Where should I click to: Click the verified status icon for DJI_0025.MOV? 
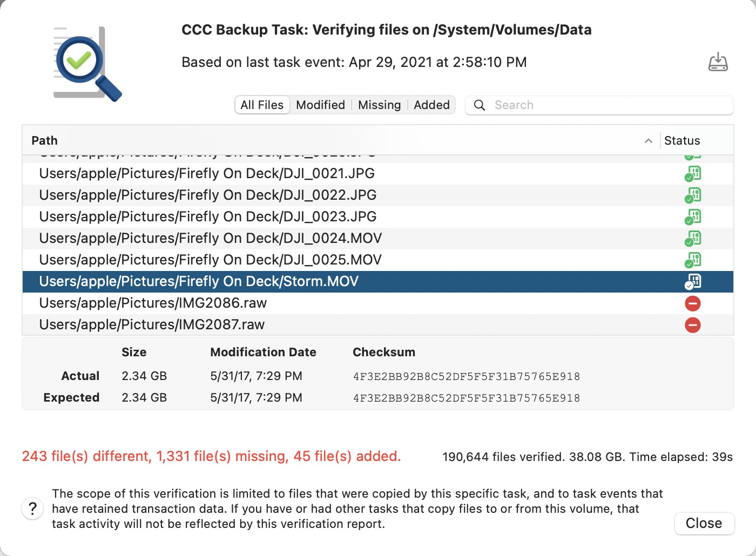(x=693, y=260)
